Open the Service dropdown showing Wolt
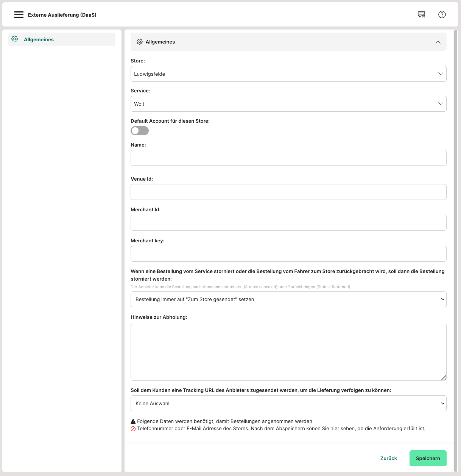This screenshot has width=461, height=476. pyautogui.click(x=288, y=104)
